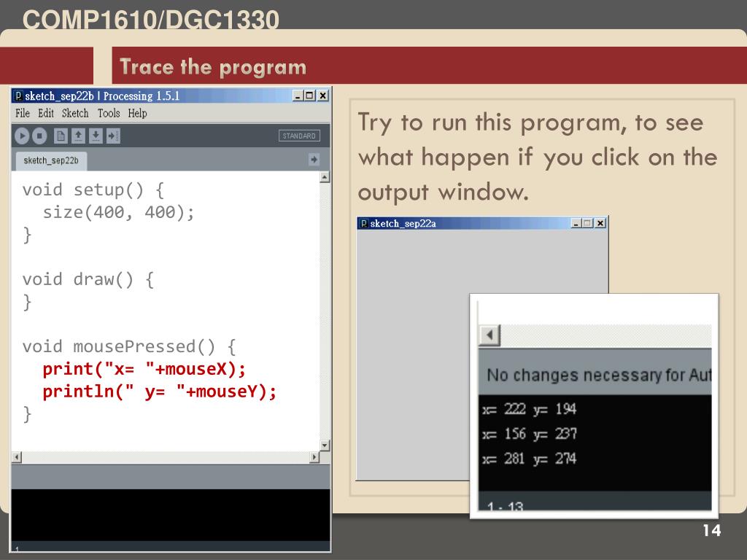Click the editor scroll-down arrow
The height and width of the screenshot is (560, 747).
click(325, 446)
